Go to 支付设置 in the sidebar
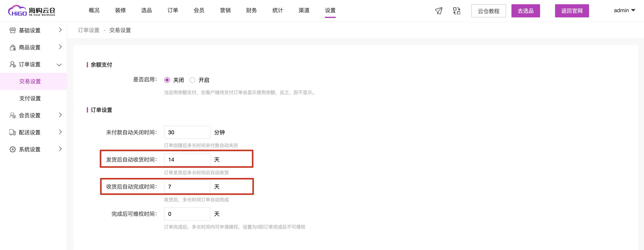 [30, 98]
